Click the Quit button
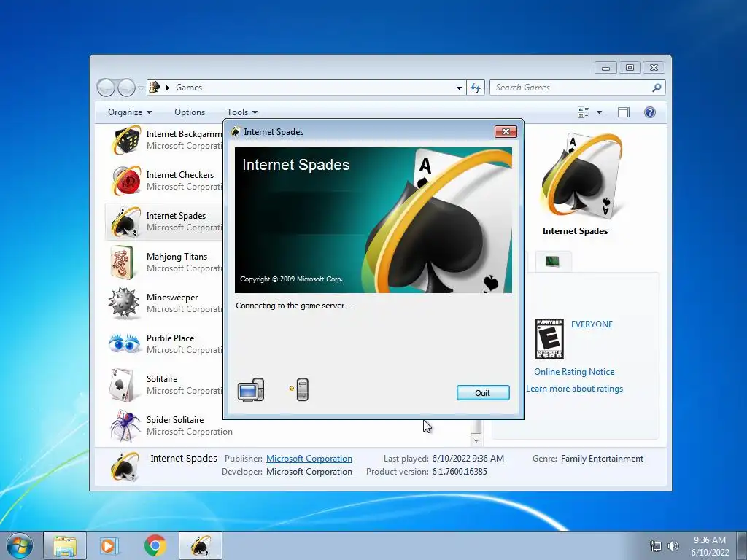Screen dimensions: 747x560 (x=483, y=393)
